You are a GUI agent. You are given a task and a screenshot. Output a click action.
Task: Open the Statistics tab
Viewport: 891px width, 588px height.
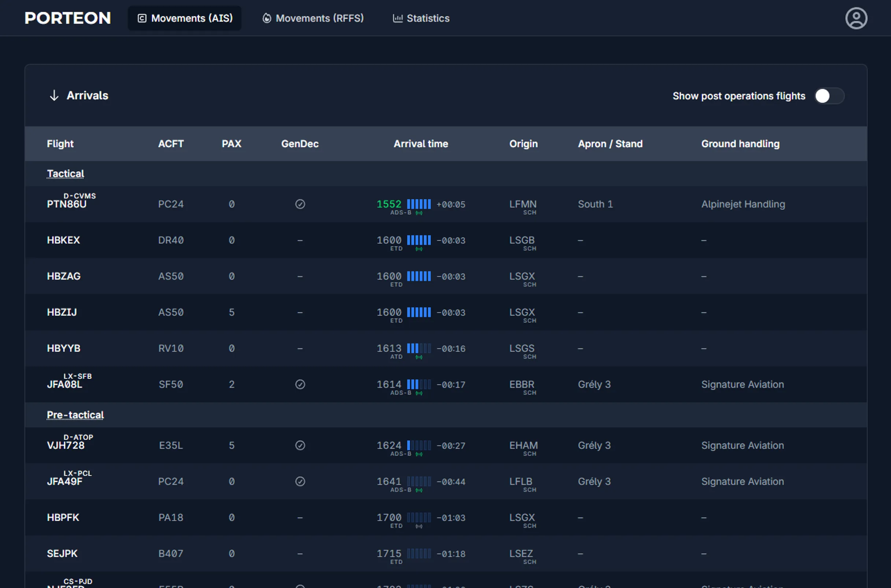click(421, 18)
